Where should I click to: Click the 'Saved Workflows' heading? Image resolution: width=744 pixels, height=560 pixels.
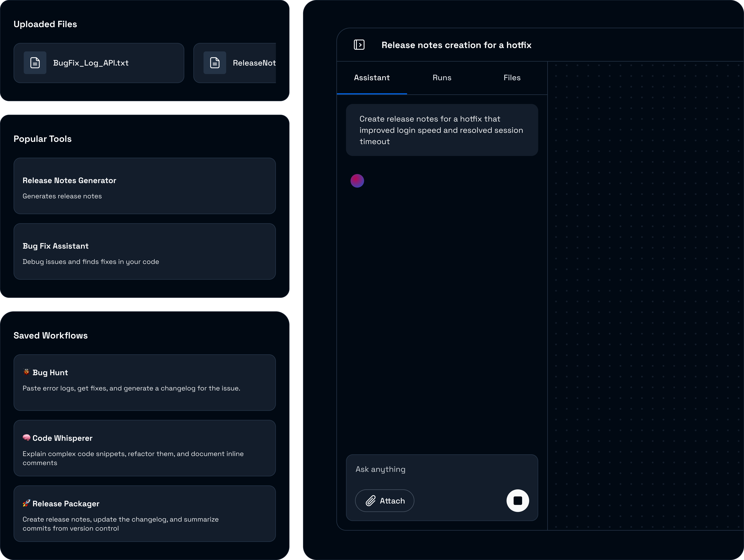(50, 336)
